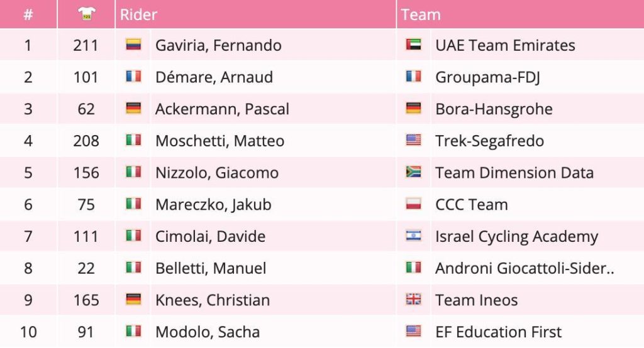This screenshot has width=644, height=348.
Task: Open the Androni Giocattoli-Sider team link
Action: (x=525, y=268)
